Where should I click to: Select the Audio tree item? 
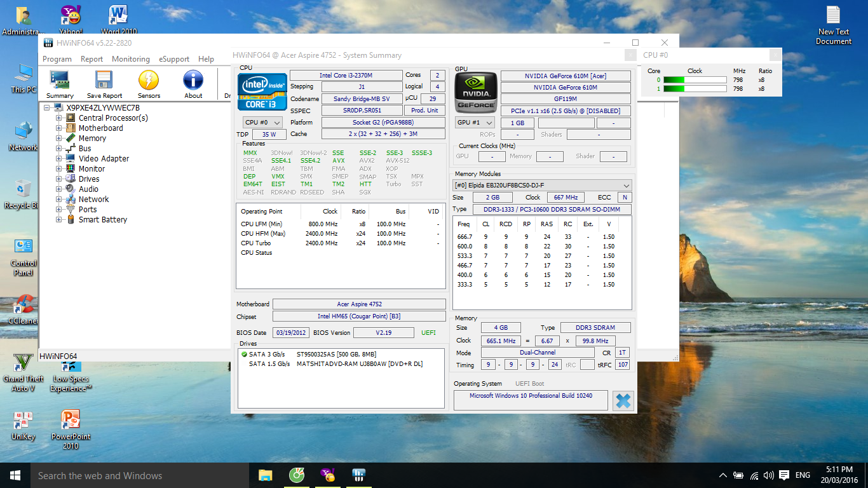[88, 189]
